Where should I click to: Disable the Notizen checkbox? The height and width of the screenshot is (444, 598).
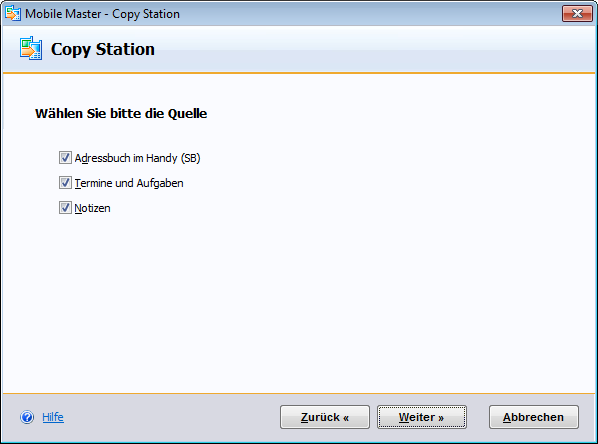65,208
